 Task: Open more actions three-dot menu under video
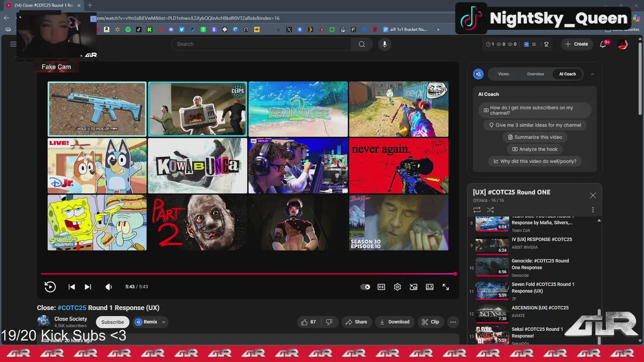[x=453, y=322]
